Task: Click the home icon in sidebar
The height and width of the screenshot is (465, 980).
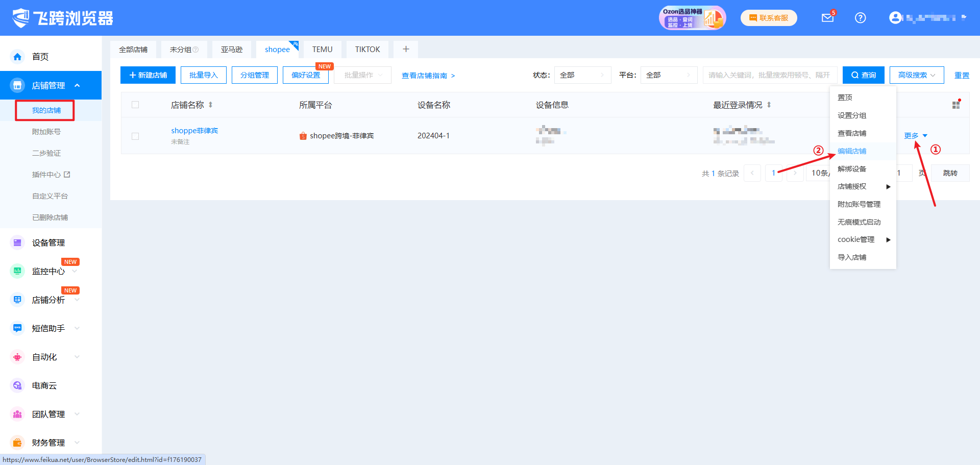Action: coord(17,57)
